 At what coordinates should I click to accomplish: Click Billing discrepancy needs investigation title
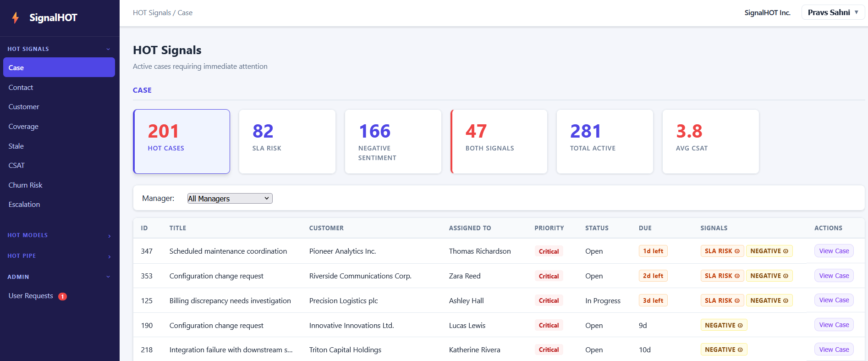point(230,301)
